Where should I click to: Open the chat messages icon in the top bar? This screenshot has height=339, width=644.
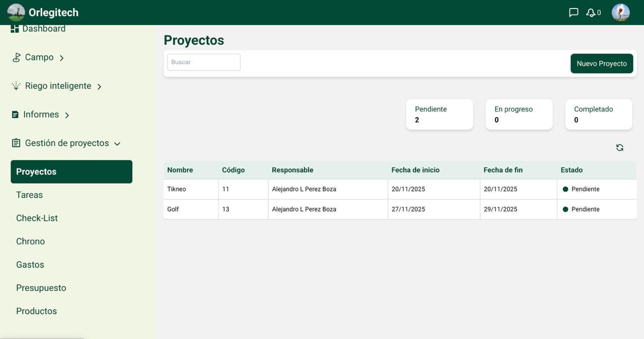[574, 12]
